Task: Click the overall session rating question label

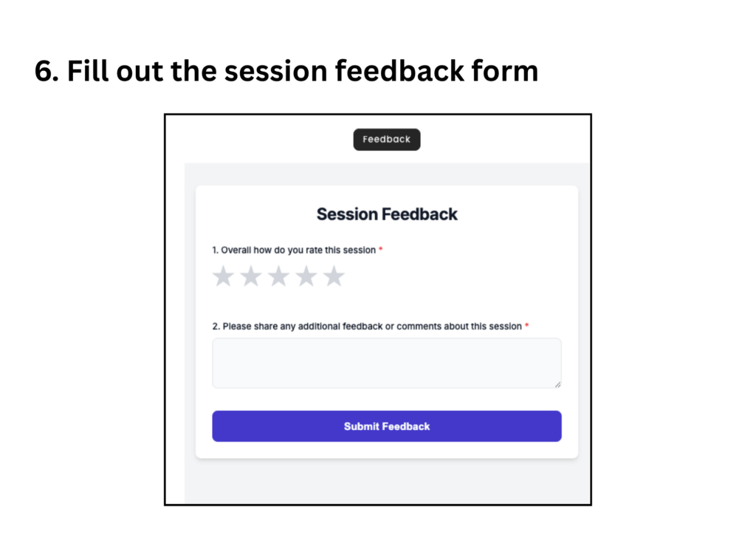Action: coord(294,250)
